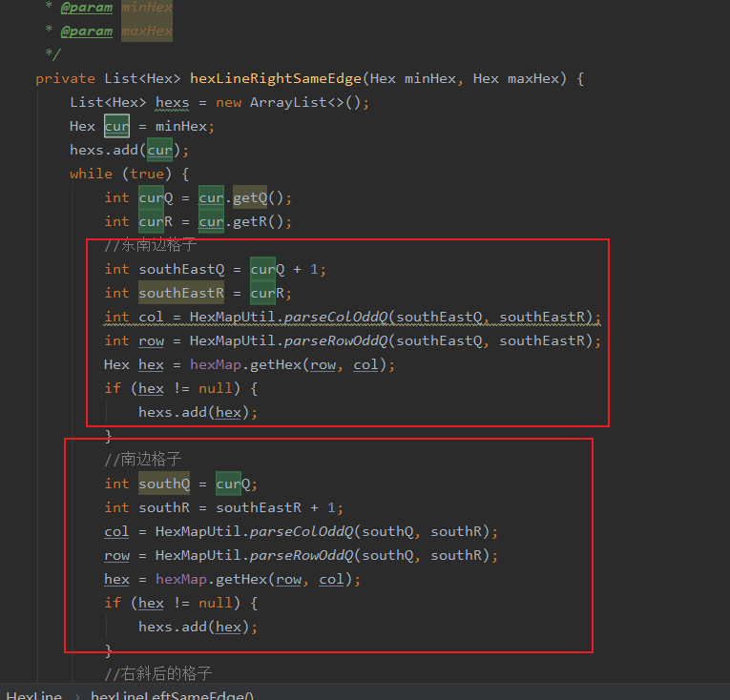Image resolution: width=730 pixels, height=700 pixels.
Task: Click the highlighted 'southQ' declaration
Action: click(x=164, y=484)
